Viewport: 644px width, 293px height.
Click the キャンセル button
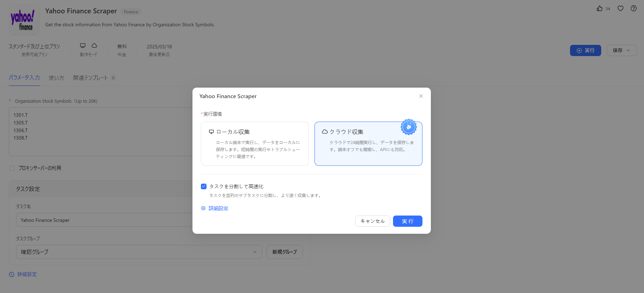coord(373,221)
